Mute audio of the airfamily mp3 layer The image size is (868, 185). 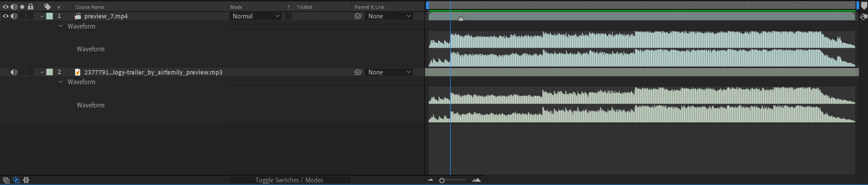coord(14,72)
